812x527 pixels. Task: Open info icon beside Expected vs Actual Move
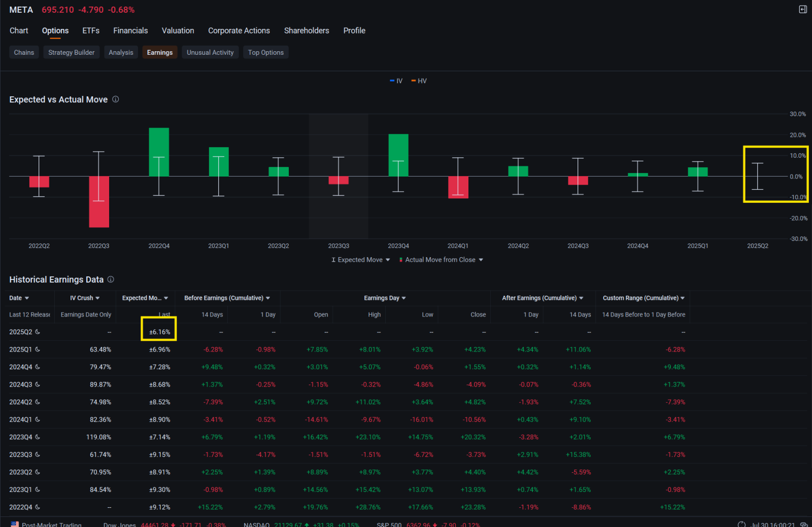click(x=116, y=99)
